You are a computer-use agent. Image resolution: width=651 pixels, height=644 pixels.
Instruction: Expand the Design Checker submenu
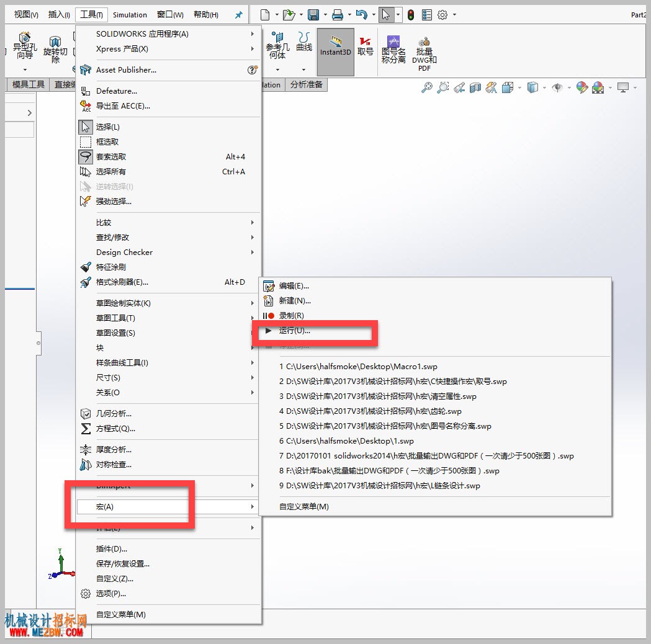pyautogui.click(x=169, y=253)
